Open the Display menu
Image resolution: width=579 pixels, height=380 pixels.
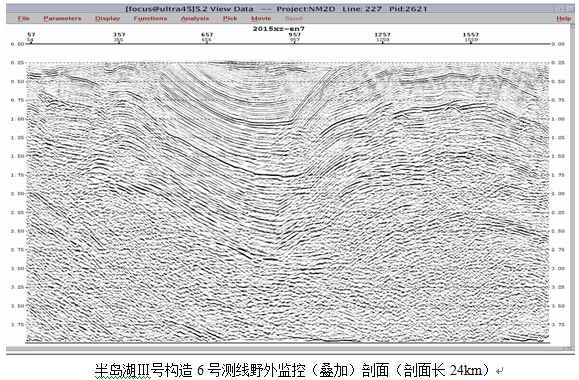coord(107,18)
